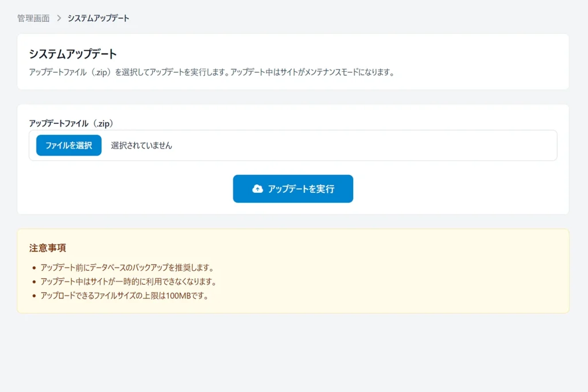Viewport: 588px width, 392px height.
Task: Click the note about データベースのバックアップ
Action: click(x=127, y=267)
